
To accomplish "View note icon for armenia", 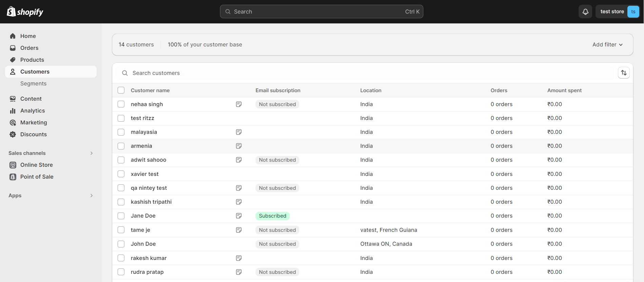I will (239, 146).
